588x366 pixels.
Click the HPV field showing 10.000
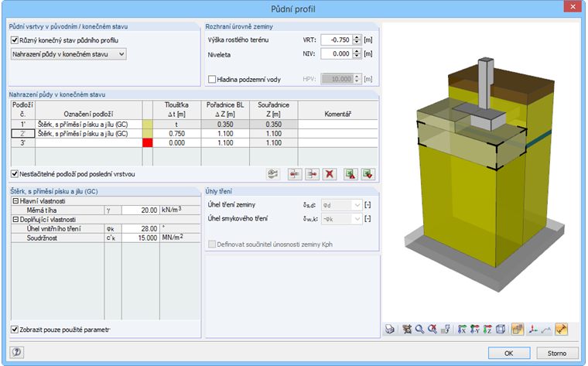pyautogui.click(x=337, y=79)
